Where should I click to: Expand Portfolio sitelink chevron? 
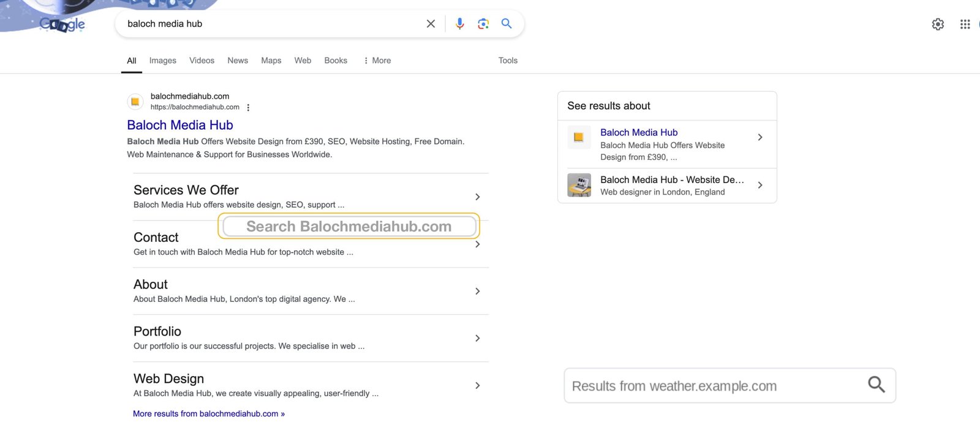[478, 338]
